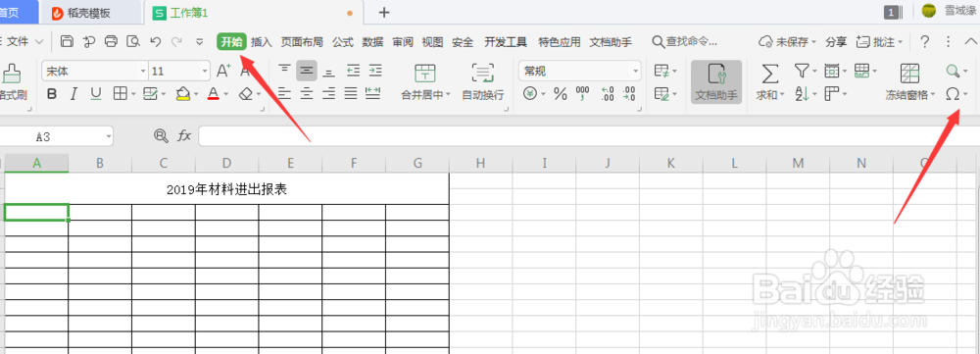The height and width of the screenshot is (354, 980).
Task: Apply percent style format
Action: tap(561, 94)
